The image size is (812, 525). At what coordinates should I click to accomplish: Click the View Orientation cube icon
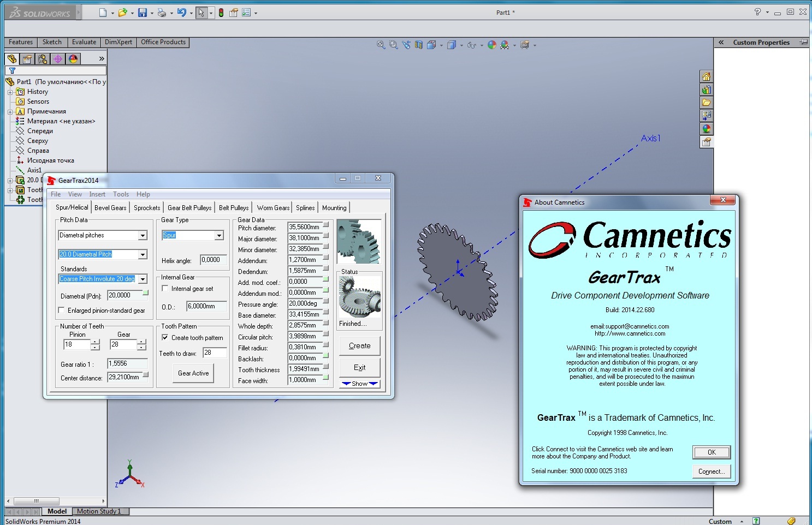pyautogui.click(x=431, y=45)
